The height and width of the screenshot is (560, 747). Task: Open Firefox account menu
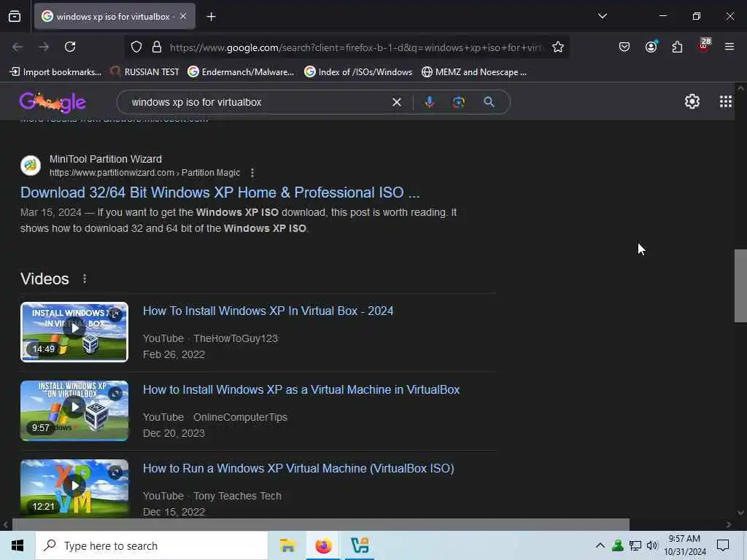pyautogui.click(x=651, y=47)
